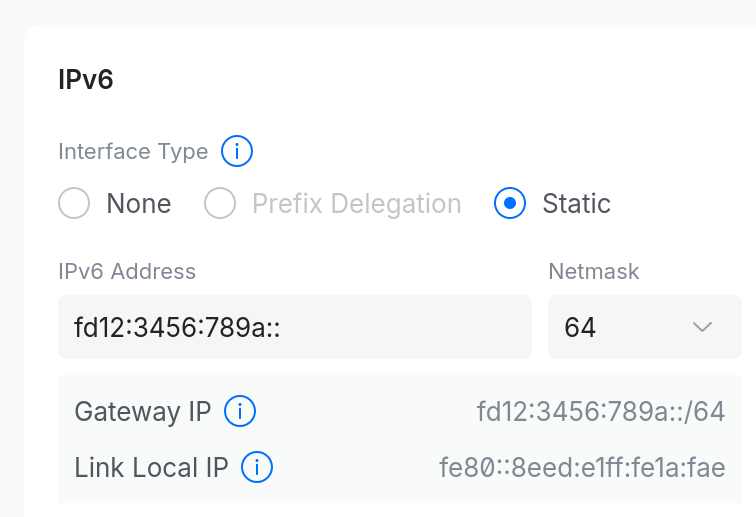Click the Netmask field label
The height and width of the screenshot is (517, 756).
[594, 271]
